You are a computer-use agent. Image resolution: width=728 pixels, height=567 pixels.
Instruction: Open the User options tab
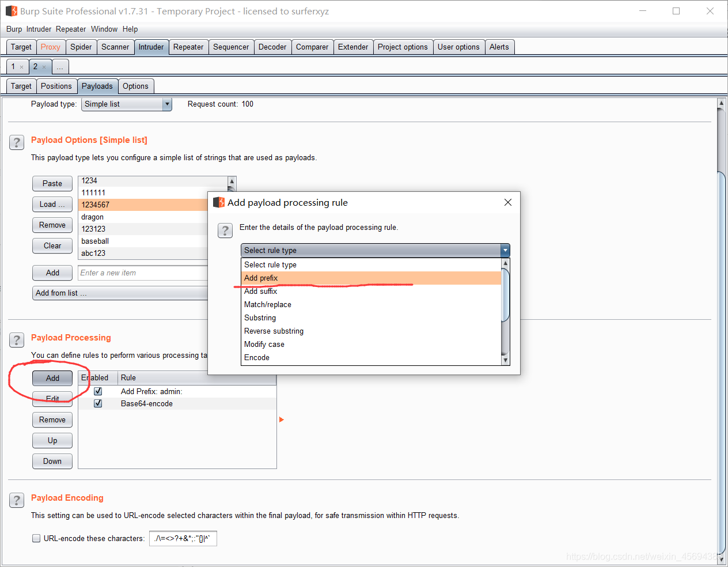coord(458,47)
